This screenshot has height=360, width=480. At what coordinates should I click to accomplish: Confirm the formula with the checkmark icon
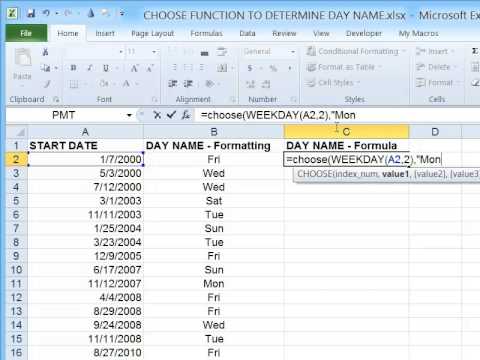tap(171, 115)
